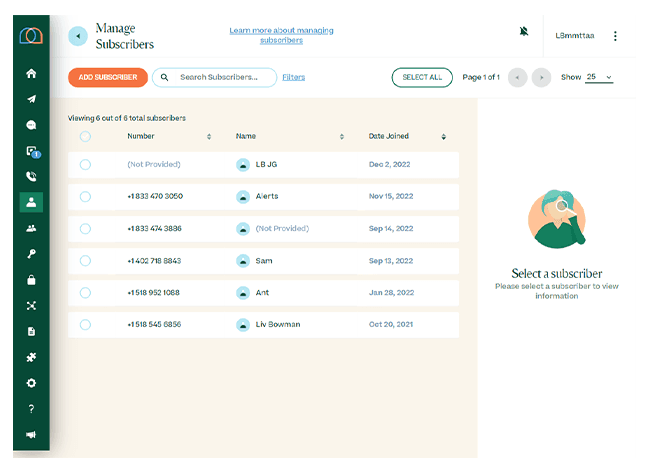This screenshot has width=649, height=475.
Task: Toggle the header select-all checkbox
Action: 85,137
